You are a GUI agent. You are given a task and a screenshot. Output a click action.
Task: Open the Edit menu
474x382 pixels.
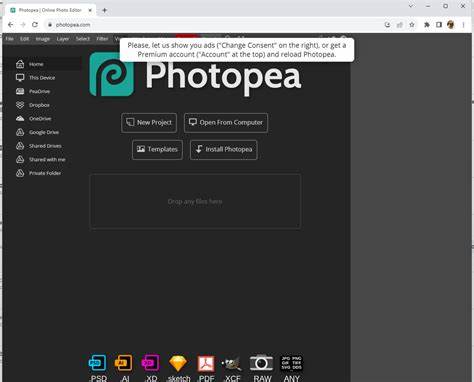[x=24, y=39]
